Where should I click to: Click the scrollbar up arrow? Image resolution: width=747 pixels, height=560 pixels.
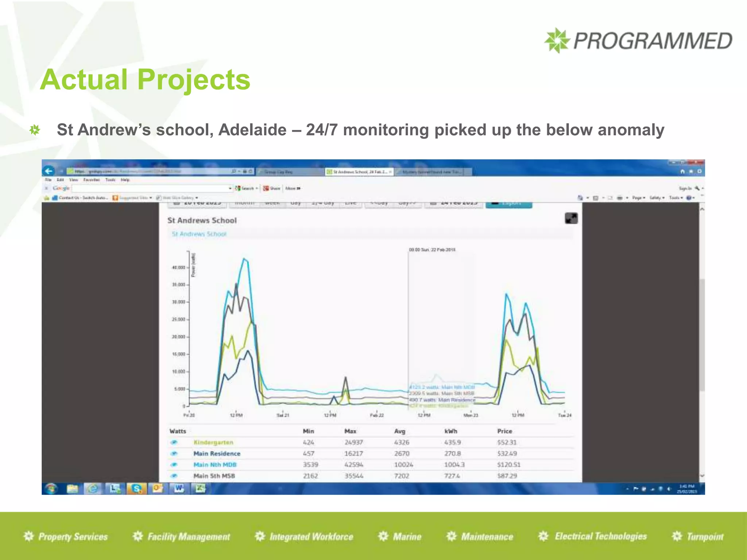click(x=702, y=209)
